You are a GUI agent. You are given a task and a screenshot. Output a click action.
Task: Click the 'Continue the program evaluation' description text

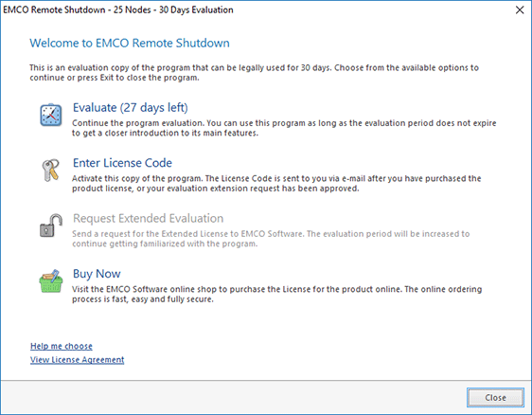284,128
